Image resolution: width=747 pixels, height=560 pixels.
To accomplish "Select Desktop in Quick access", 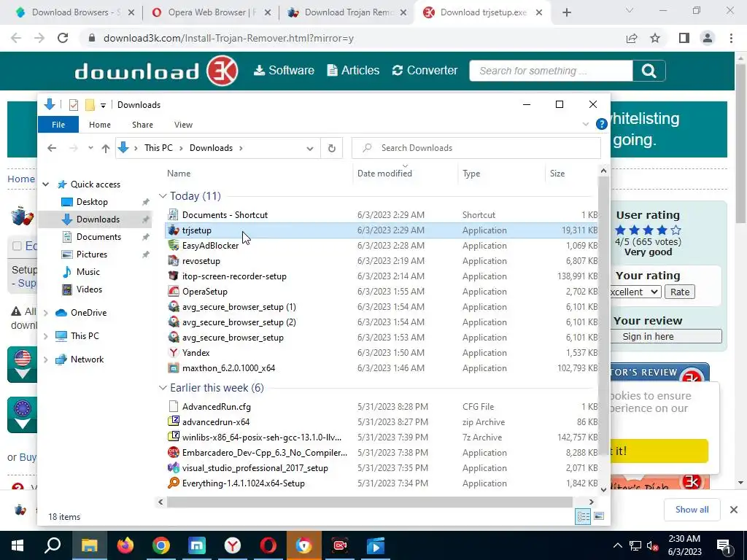I will pos(91,202).
